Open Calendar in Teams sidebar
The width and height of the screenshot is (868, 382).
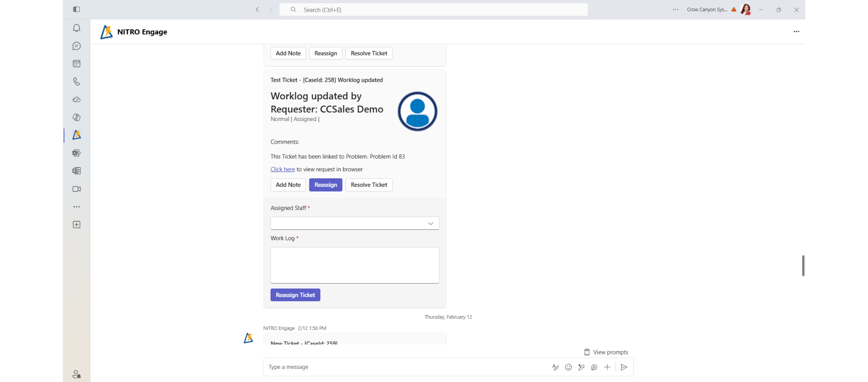coord(77,64)
